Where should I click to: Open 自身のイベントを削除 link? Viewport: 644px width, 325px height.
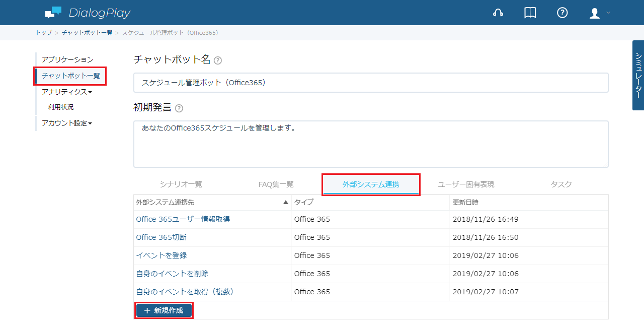point(172,274)
